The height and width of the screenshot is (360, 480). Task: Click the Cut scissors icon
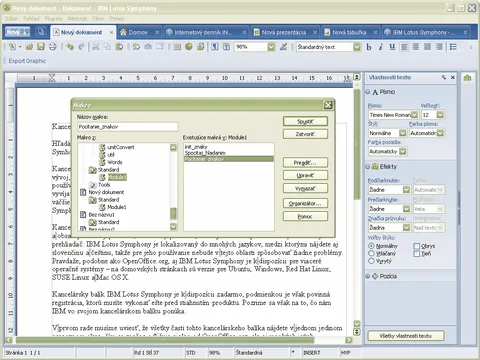[x=96, y=47]
